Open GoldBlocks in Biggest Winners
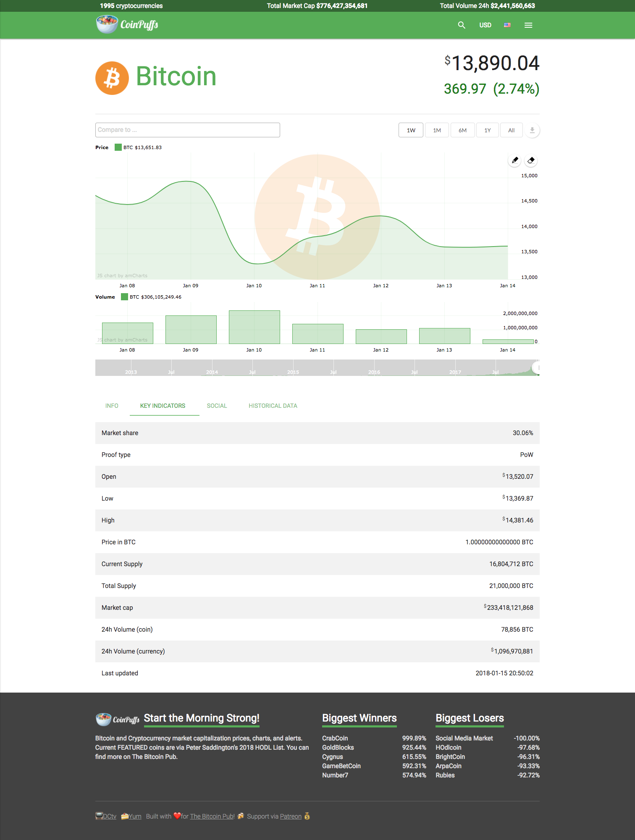This screenshot has height=840, width=635. (338, 748)
